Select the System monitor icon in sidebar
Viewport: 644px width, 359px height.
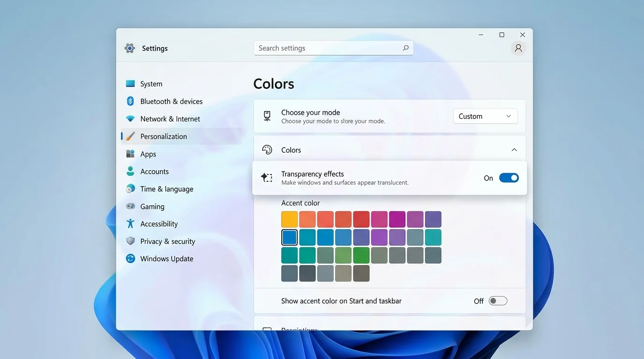[x=131, y=84]
